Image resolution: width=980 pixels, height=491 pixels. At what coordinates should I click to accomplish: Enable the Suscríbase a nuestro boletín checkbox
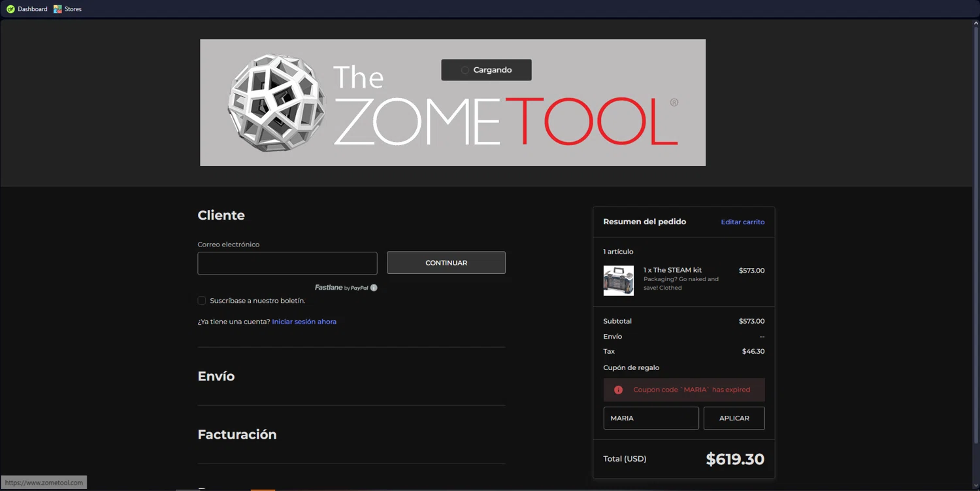click(202, 301)
